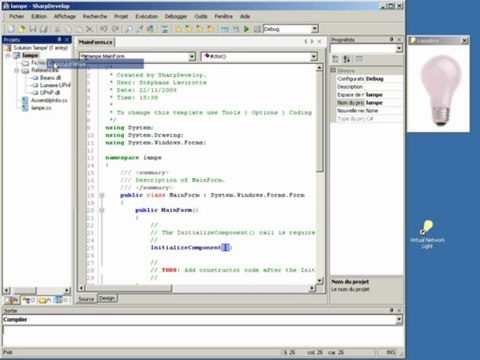Pin the Propriétés panel
This screenshot has width=480, height=360.
[x=392, y=39]
